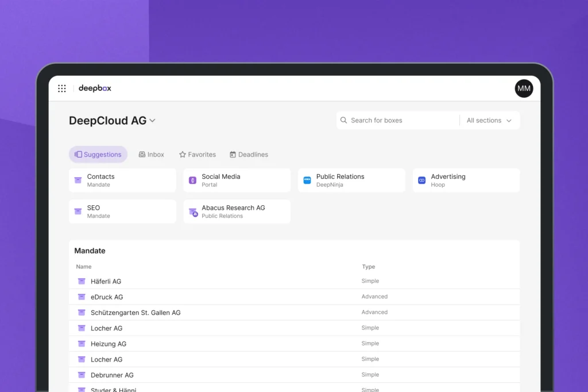
Task: Click the box icon beside Schützengarten St. Gallen AG
Action: point(82,313)
